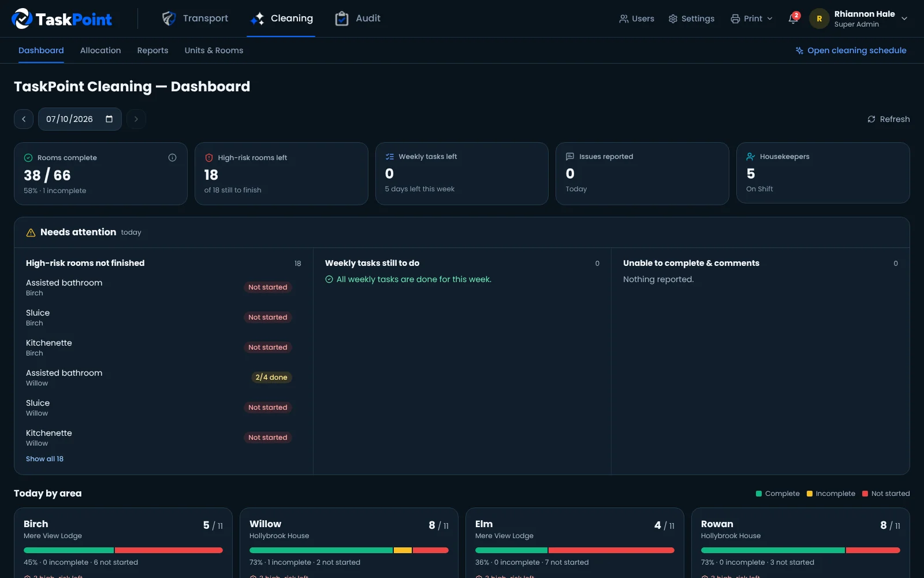
Task: Open the Birch area card
Action: (x=123, y=543)
